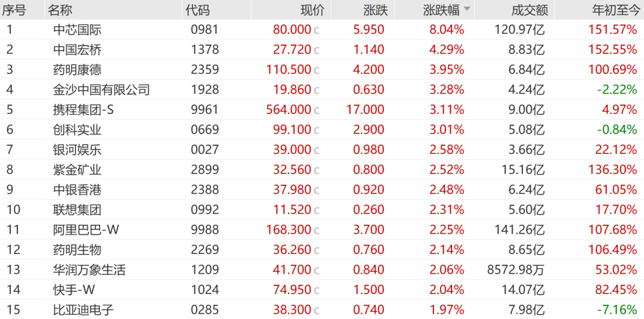Click the 涨跌幅 sort arrow icon
The image size is (644, 319).
click(x=467, y=10)
